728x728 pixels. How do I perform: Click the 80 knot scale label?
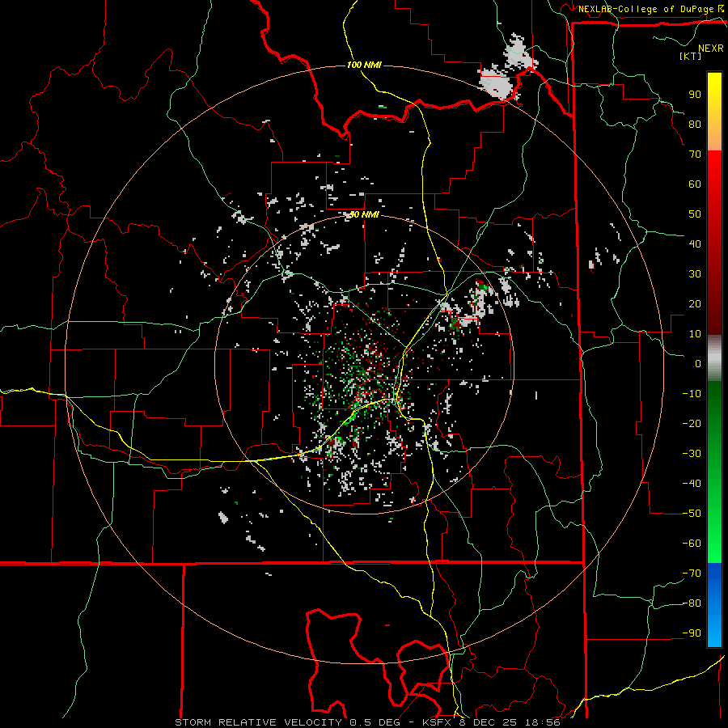tap(695, 124)
